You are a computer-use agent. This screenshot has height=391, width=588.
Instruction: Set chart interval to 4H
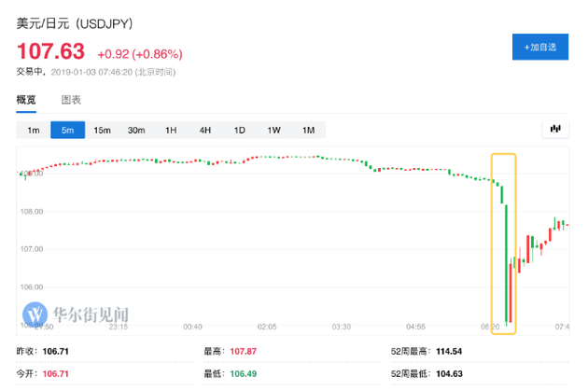pos(204,130)
